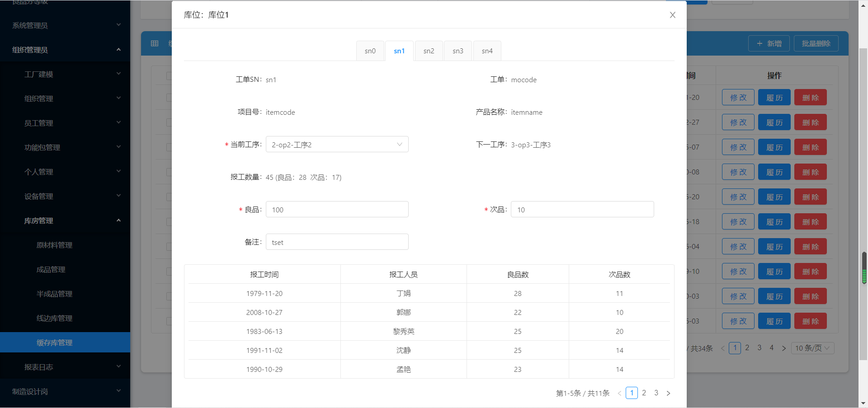Click the 2008-10-27 date cell
The height and width of the screenshot is (408, 868).
pyautogui.click(x=264, y=312)
